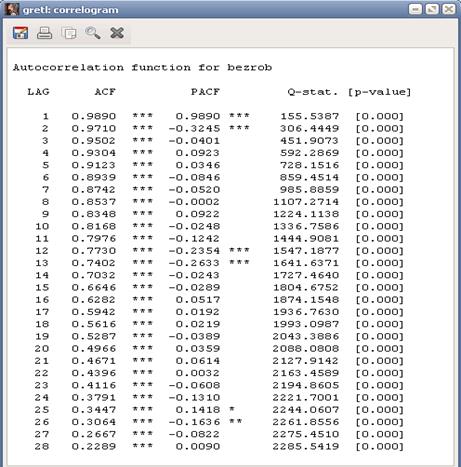Viewport: 461px width, 467px height.
Task: Click lag number 12 in LAG column
Action: [x=42, y=251]
